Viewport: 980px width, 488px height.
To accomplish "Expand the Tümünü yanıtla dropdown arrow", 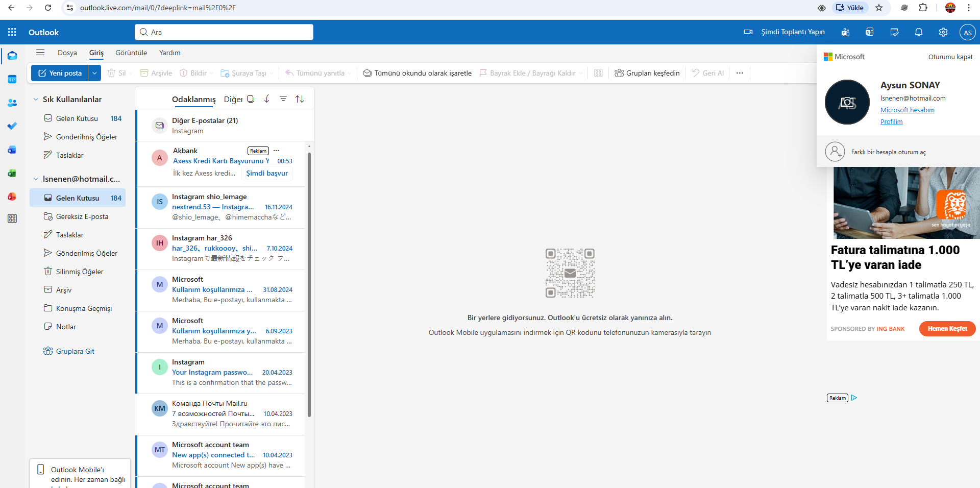I will coord(350,74).
